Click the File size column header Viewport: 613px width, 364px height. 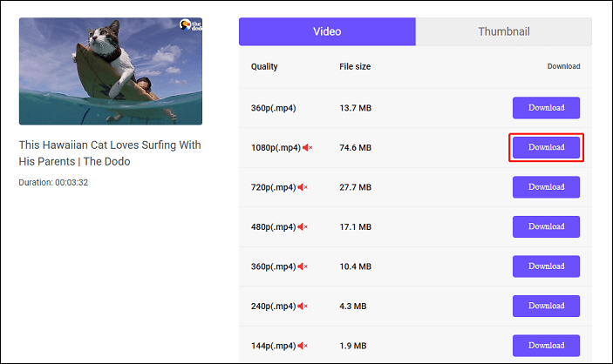[356, 66]
